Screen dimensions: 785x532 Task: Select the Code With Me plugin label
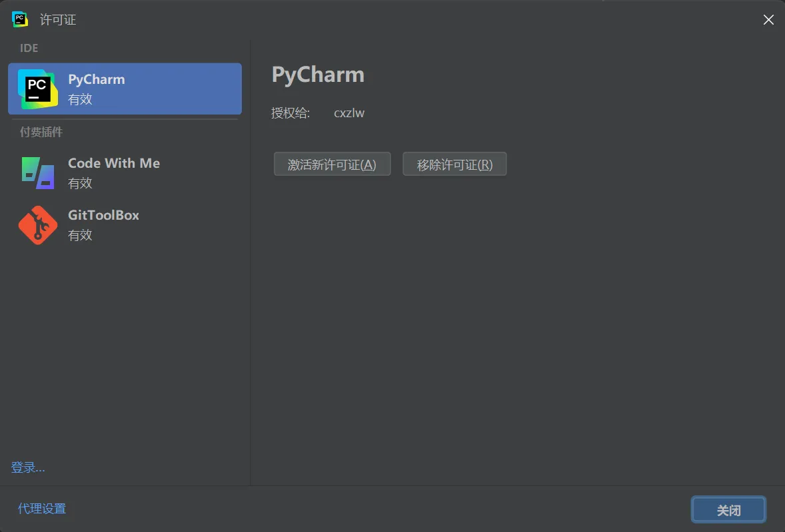(114, 163)
